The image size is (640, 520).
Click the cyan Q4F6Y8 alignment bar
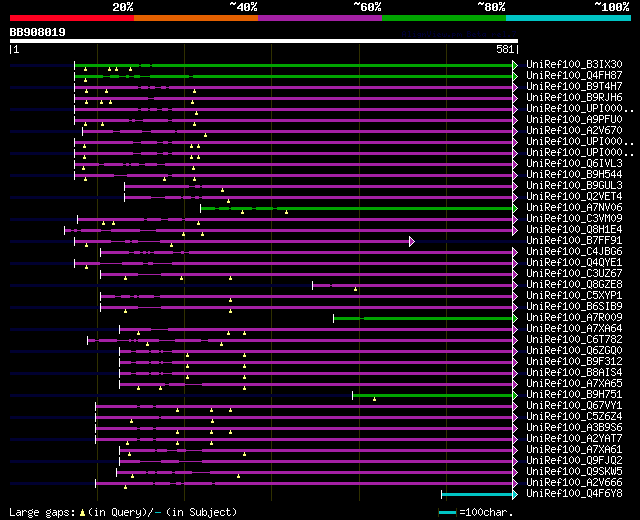click(477, 495)
